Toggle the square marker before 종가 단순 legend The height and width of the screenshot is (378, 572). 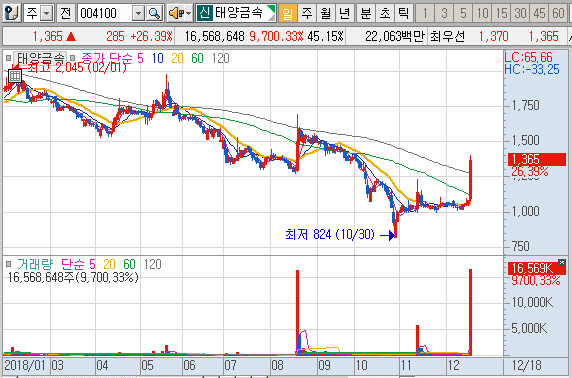click(72, 58)
